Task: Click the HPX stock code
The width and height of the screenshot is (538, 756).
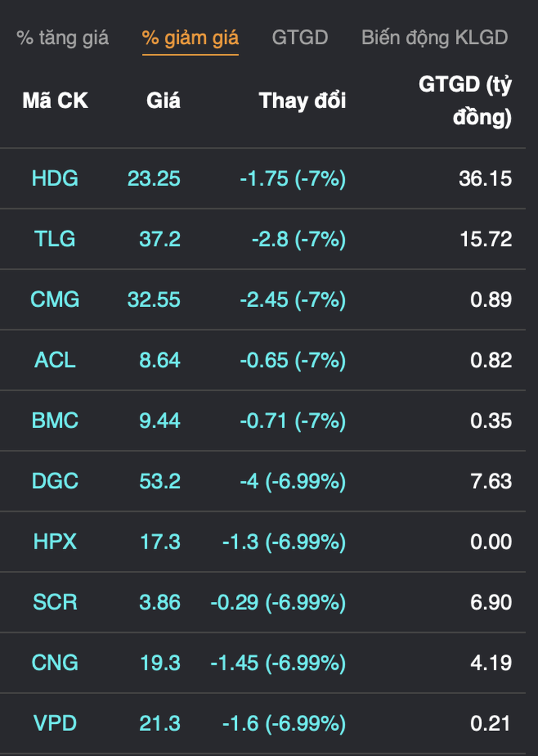Action: coord(55,542)
